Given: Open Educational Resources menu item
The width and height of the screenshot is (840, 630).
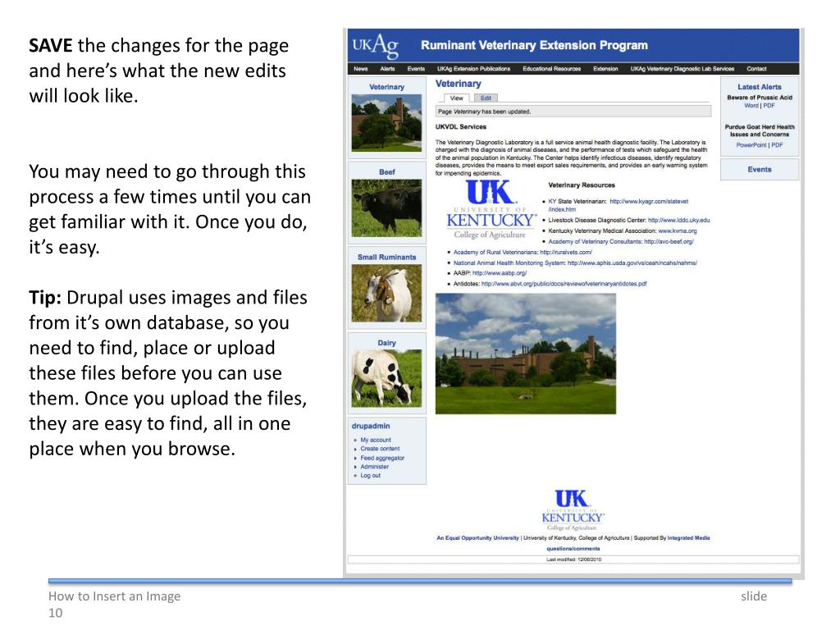Looking at the screenshot, I should 552,69.
